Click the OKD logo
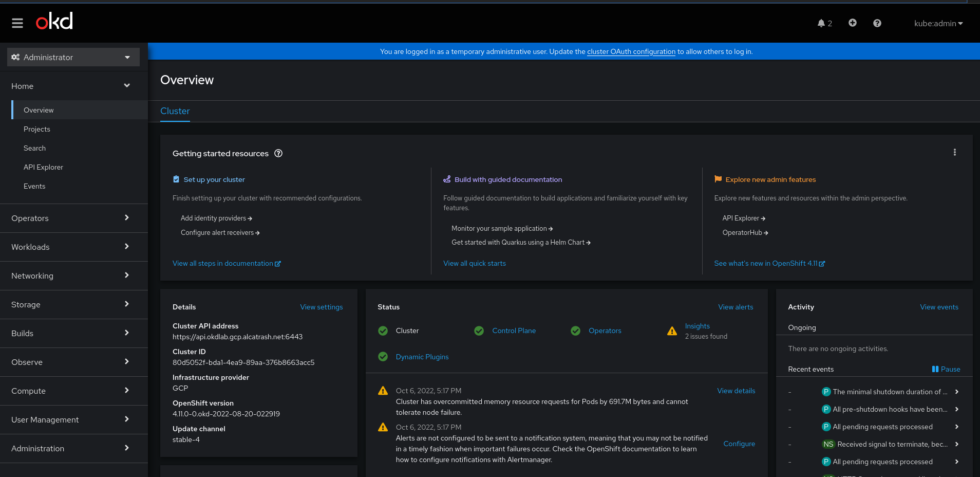Image resolution: width=980 pixels, height=477 pixels. click(53, 21)
